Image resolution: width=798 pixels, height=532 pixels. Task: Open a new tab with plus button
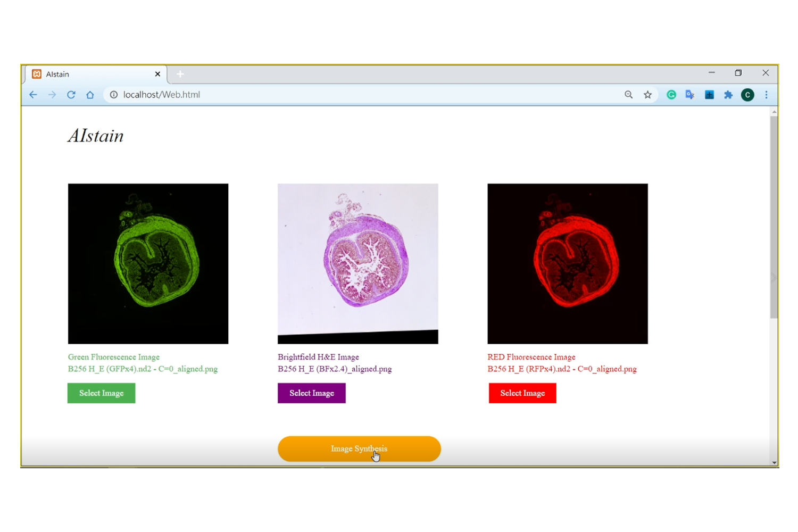pyautogui.click(x=180, y=74)
